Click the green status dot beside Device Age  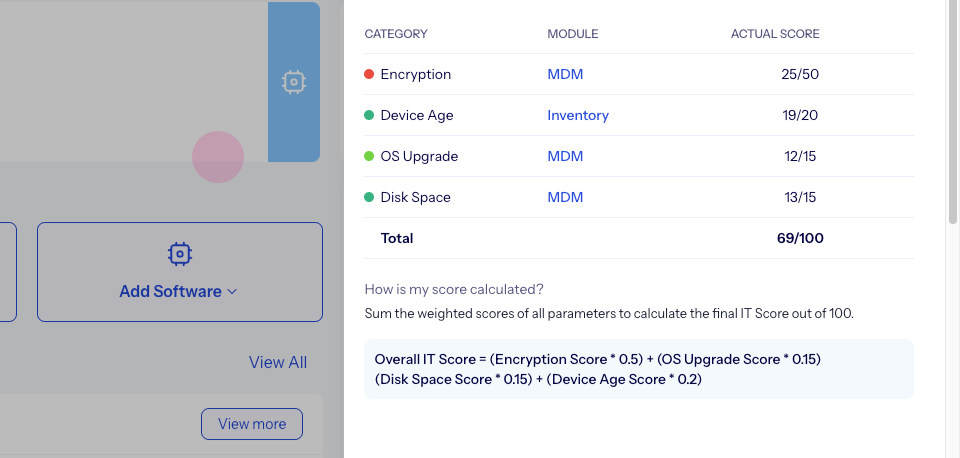point(369,115)
